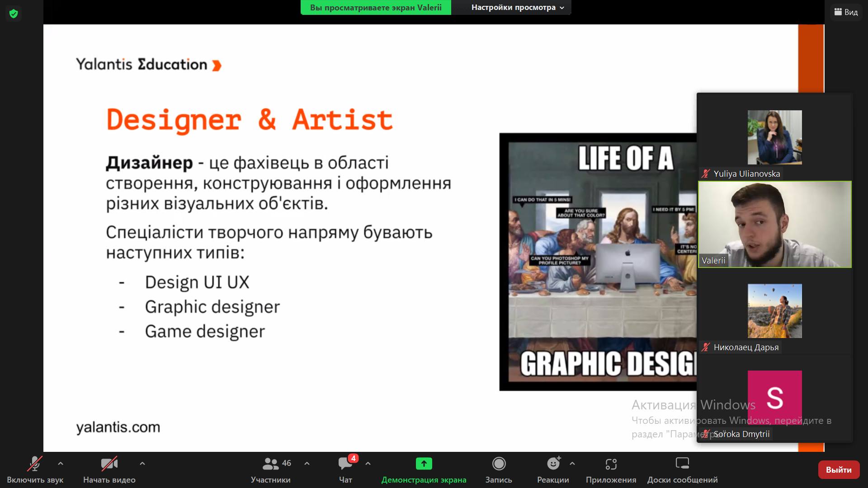This screenshot has width=868, height=488.
Task: Click the green encryption shield icon
Action: tap(14, 14)
